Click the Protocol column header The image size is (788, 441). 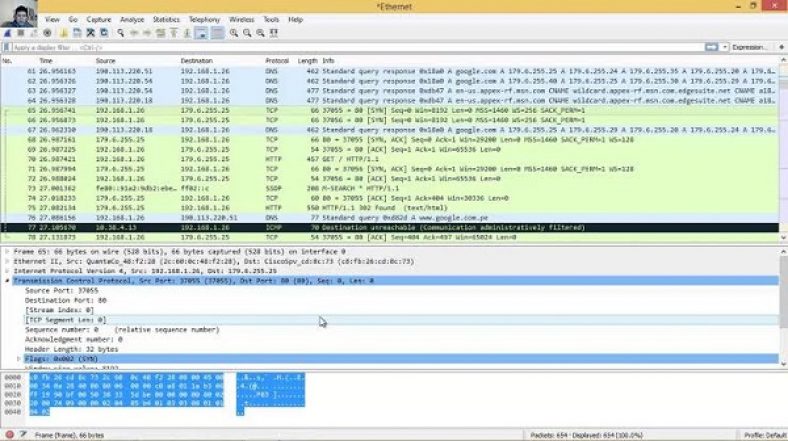pyautogui.click(x=276, y=61)
